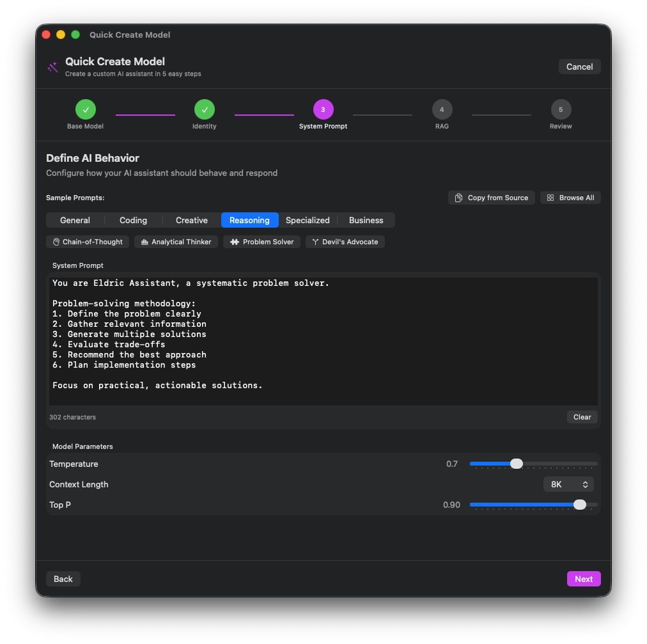Open the Specialized prompts tab

click(x=308, y=220)
